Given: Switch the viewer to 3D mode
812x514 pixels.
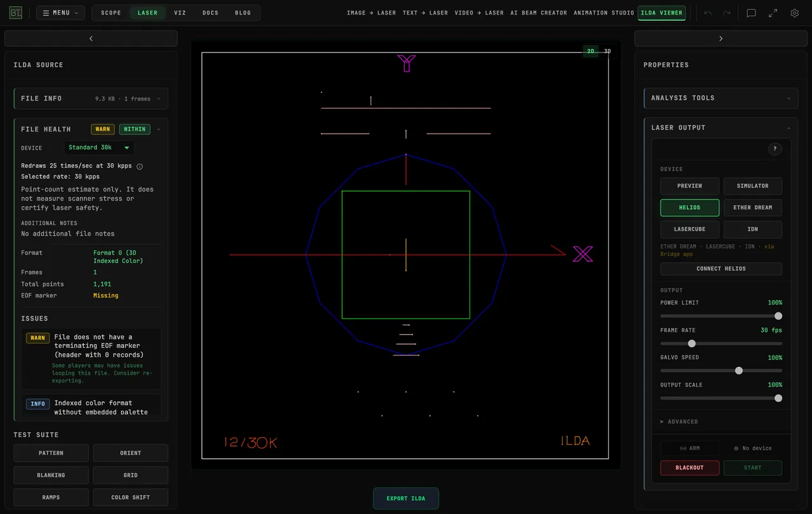Looking at the screenshot, I should pos(607,51).
